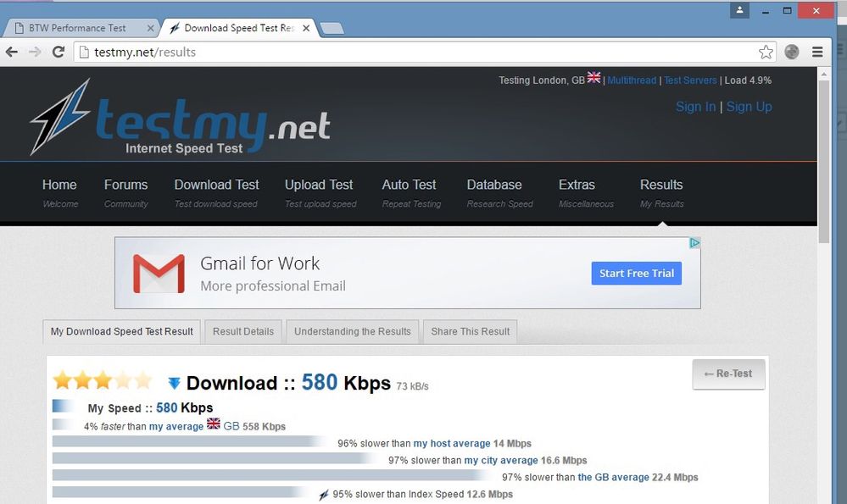Open the Chrome hamburger menu
847x504 pixels.
tap(817, 52)
